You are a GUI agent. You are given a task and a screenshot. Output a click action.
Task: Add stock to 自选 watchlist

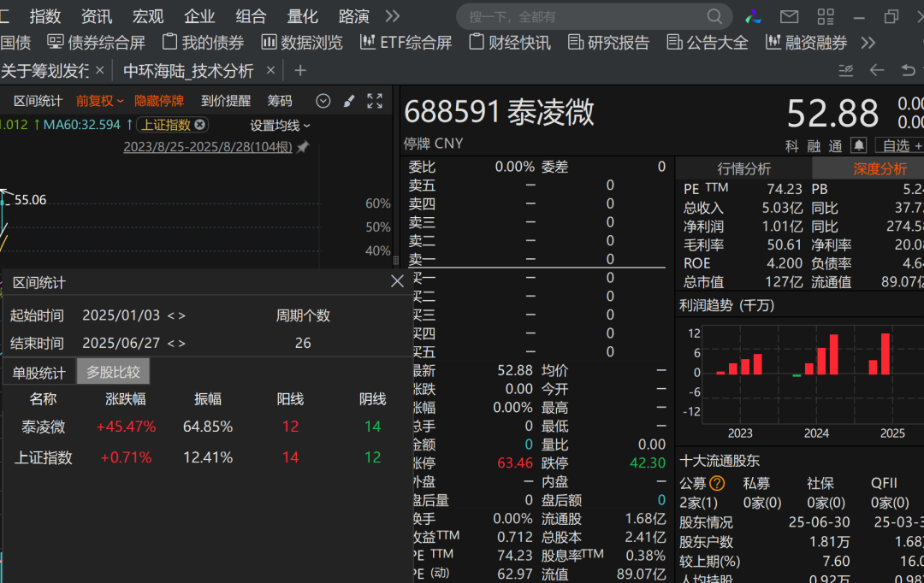pos(901,145)
